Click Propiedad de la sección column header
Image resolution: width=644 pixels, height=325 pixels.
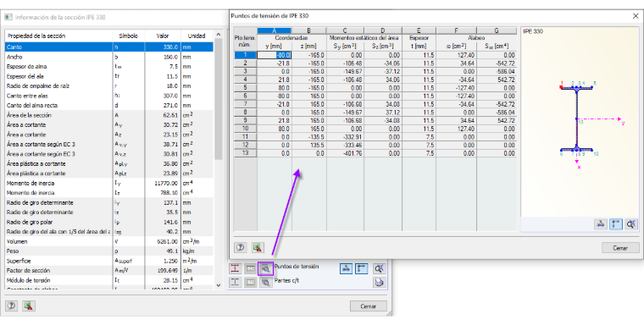[x=58, y=36]
